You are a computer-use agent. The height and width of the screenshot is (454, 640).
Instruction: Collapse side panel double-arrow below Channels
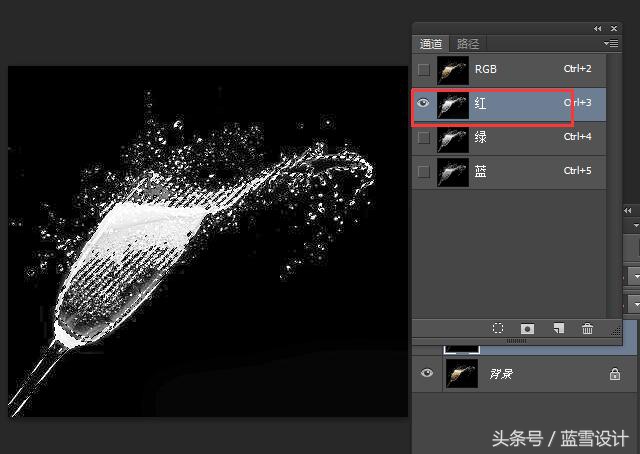click(x=628, y=211)
